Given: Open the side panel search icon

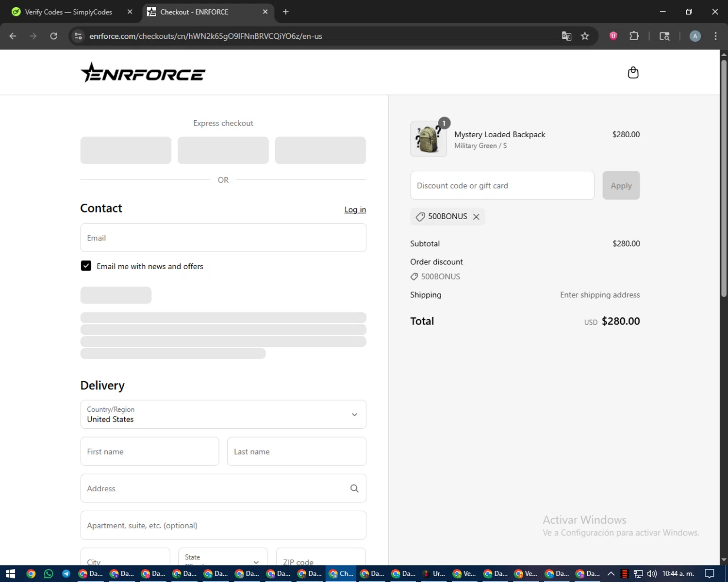Looking at the screenshot, I should [x=664, y=36].
